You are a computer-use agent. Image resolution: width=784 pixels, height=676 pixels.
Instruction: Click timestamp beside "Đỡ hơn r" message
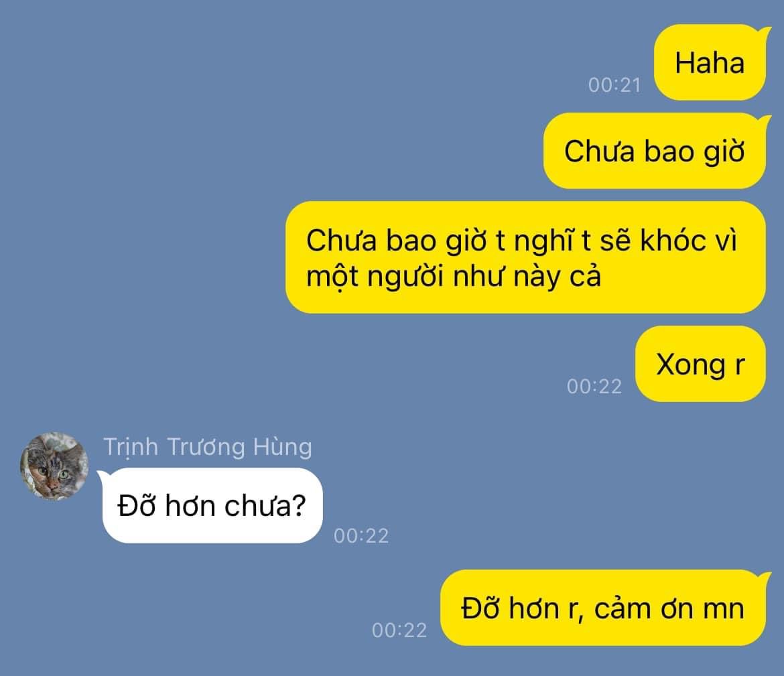[x=399, y=630]
